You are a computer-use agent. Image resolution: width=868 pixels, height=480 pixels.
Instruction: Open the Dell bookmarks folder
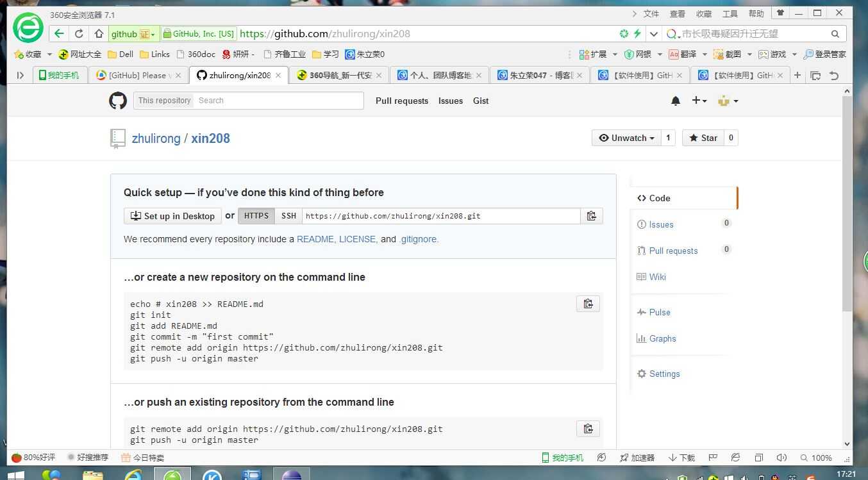121,54
